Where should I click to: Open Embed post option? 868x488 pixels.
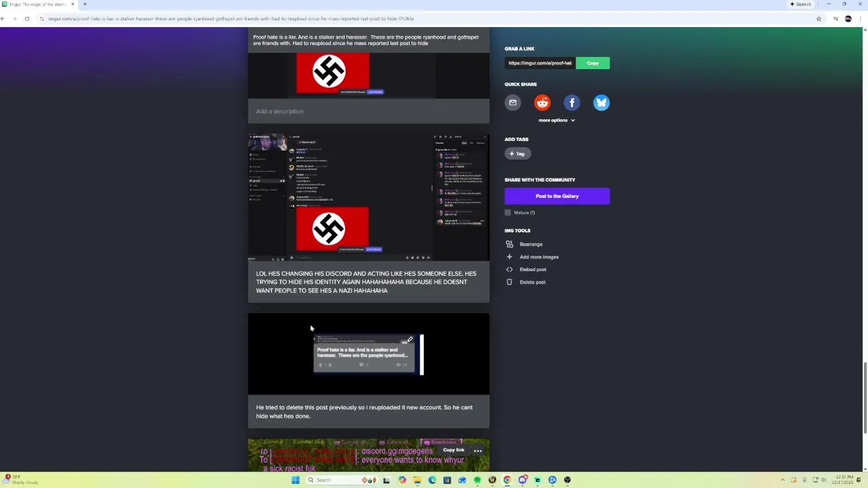(x=533, y=270)
